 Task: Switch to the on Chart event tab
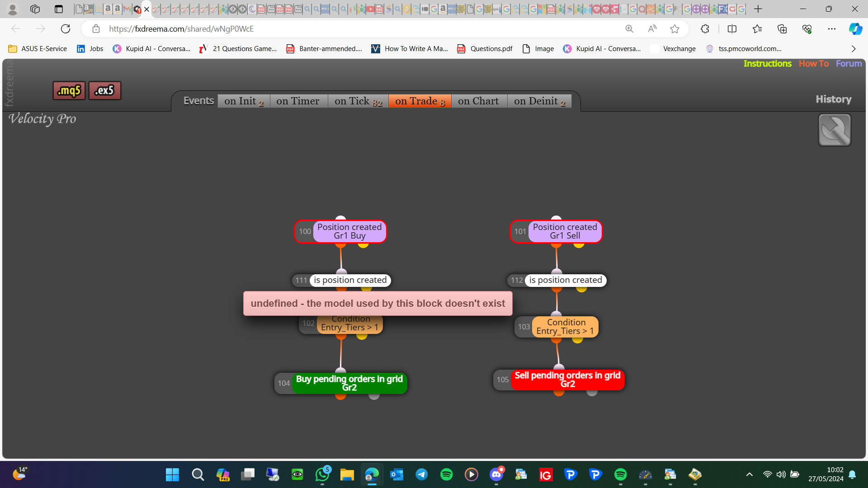[479, 101]
